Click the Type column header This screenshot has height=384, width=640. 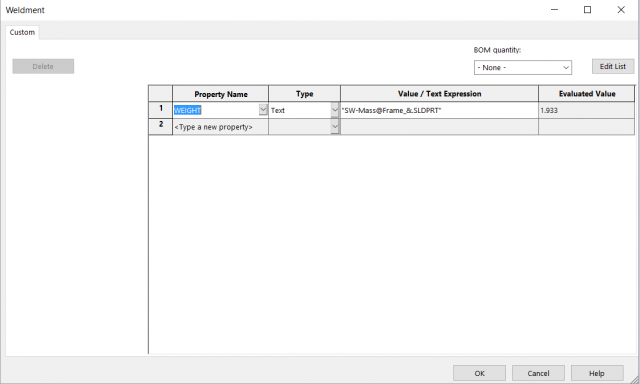304,94
